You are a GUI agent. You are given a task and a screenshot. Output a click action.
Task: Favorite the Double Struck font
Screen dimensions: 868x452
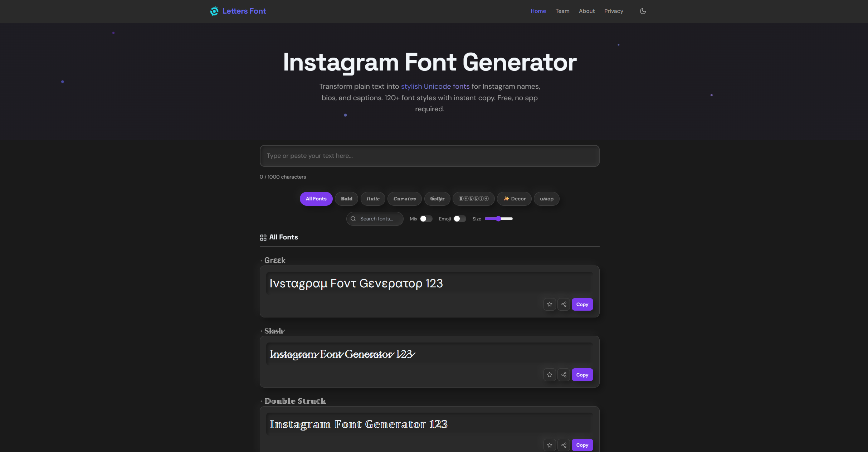pyautogui.click(x=550, y=445)
